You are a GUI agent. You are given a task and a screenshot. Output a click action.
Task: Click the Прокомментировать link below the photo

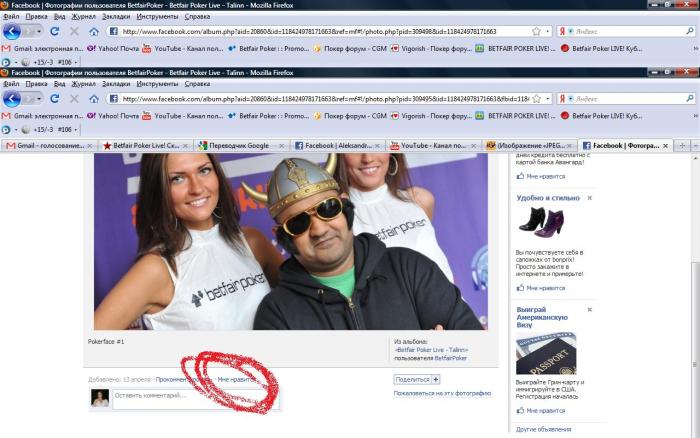coord(183,380)
